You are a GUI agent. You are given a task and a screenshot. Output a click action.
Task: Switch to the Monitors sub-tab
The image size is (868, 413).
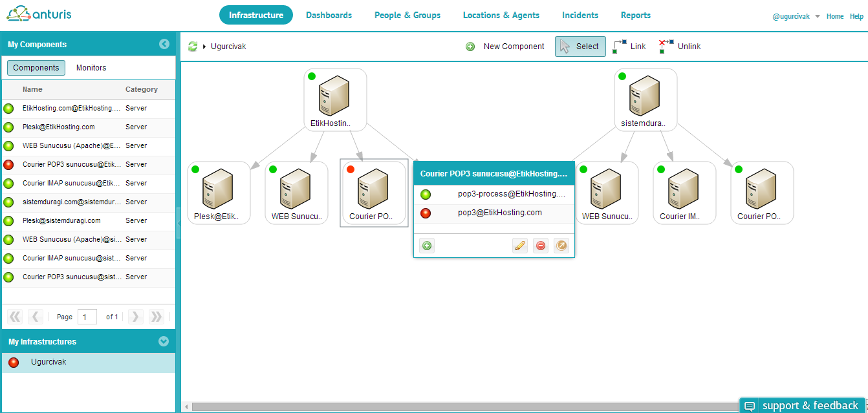[x=91, y=68]
